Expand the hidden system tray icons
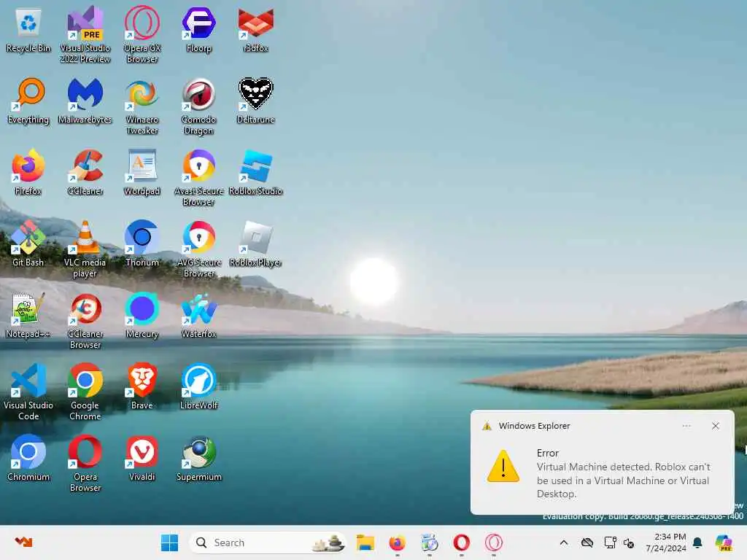This screenshot has height=560, width=747. pos(564,542)
